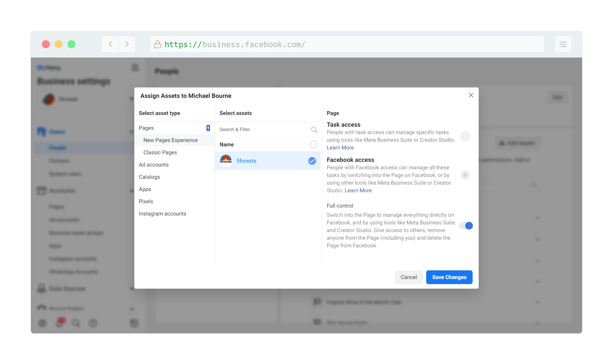
Task: Enable the Task access toggle
Action: click(465, 136)
